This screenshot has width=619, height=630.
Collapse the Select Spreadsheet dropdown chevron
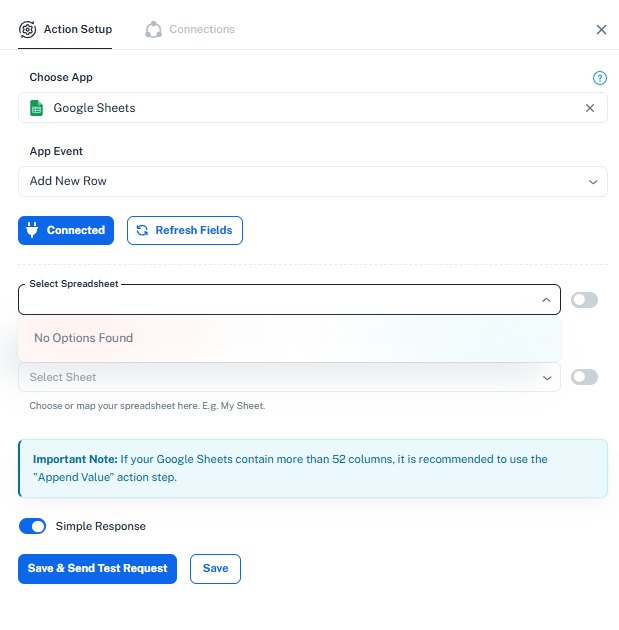546,300
